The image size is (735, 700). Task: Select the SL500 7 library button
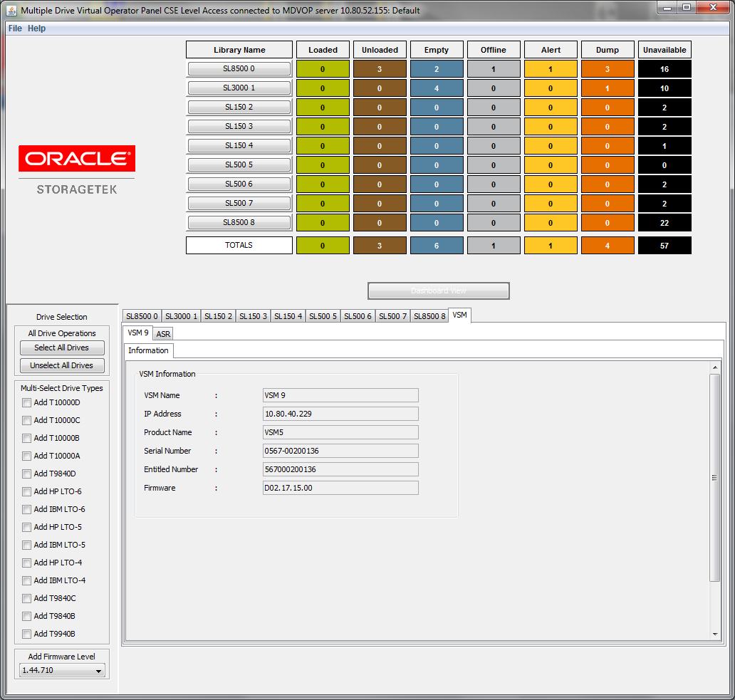(x=239, y=204)
